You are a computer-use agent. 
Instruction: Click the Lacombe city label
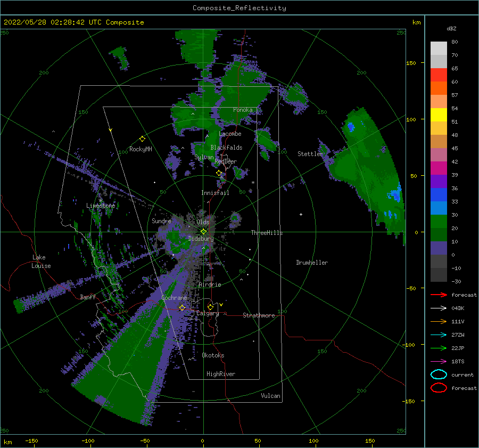click(230, 134)
